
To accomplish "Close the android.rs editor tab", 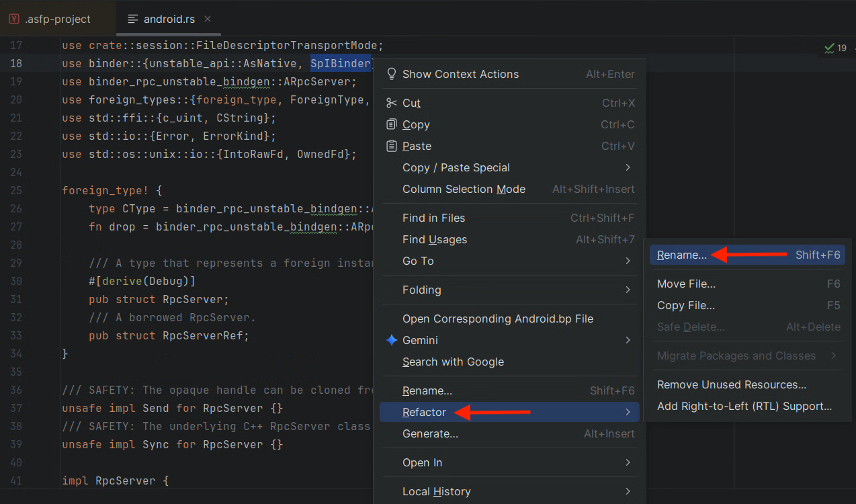I will (x=208, y=19).
